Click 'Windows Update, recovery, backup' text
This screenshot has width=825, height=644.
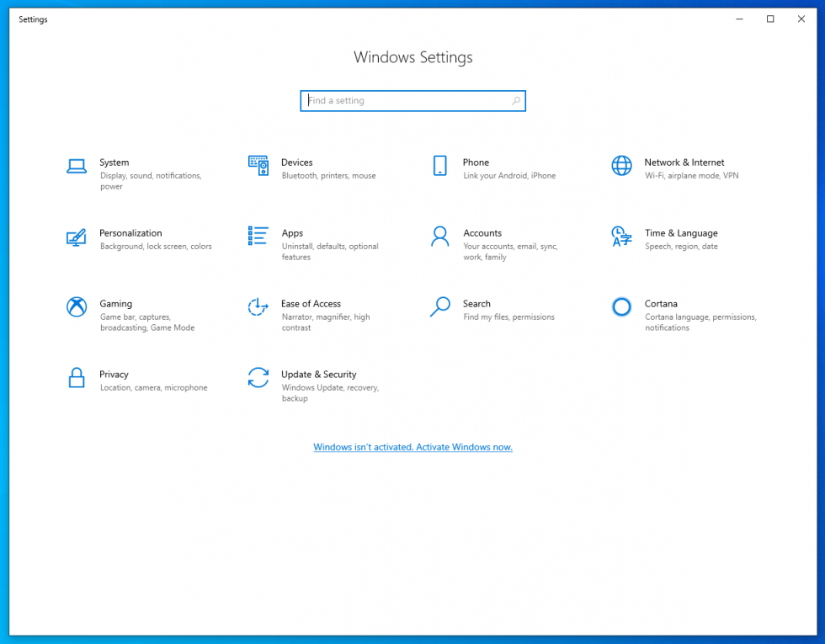(x=330, y=393)
